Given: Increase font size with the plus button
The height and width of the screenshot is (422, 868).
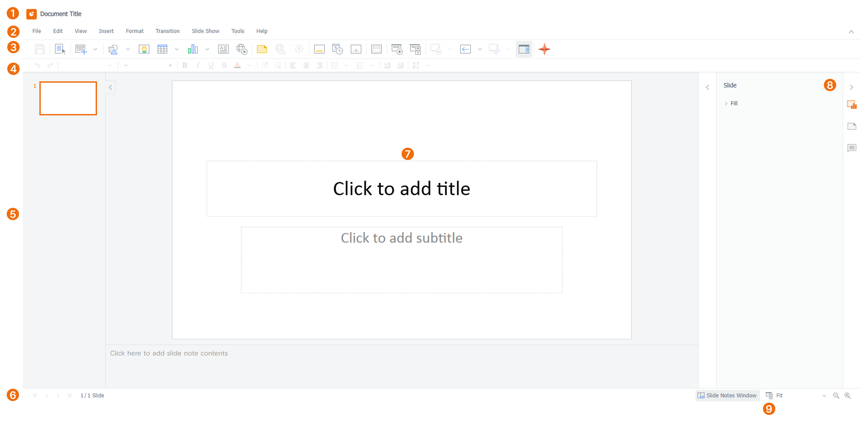Looking at the screenshot, I should coord(170,65).
